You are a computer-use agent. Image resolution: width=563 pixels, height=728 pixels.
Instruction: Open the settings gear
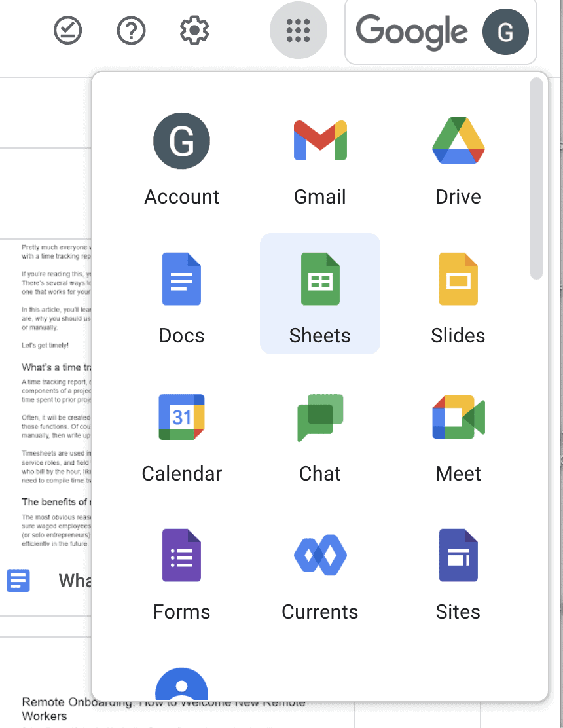194,31
